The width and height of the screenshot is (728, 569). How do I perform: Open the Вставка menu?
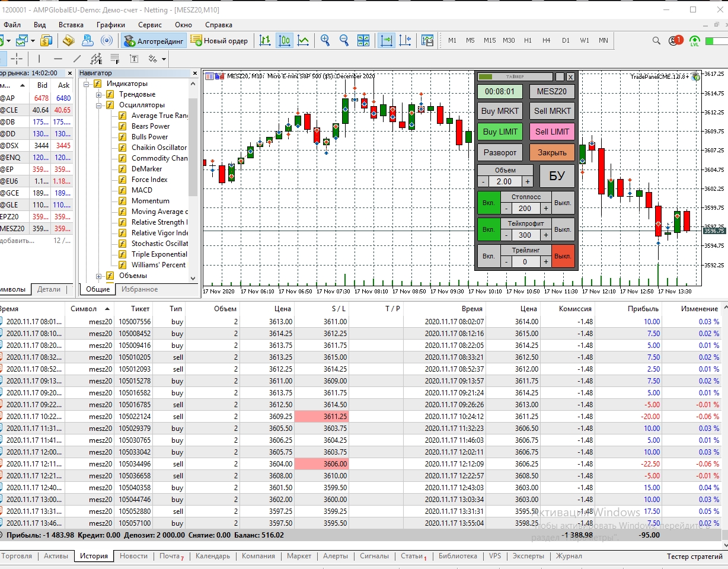[71, 25]
